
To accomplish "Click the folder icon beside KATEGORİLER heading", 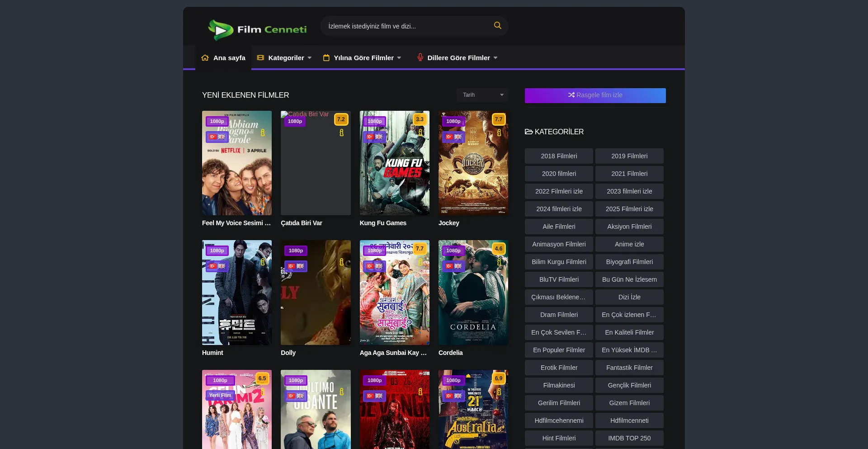I will pos(529,132).
